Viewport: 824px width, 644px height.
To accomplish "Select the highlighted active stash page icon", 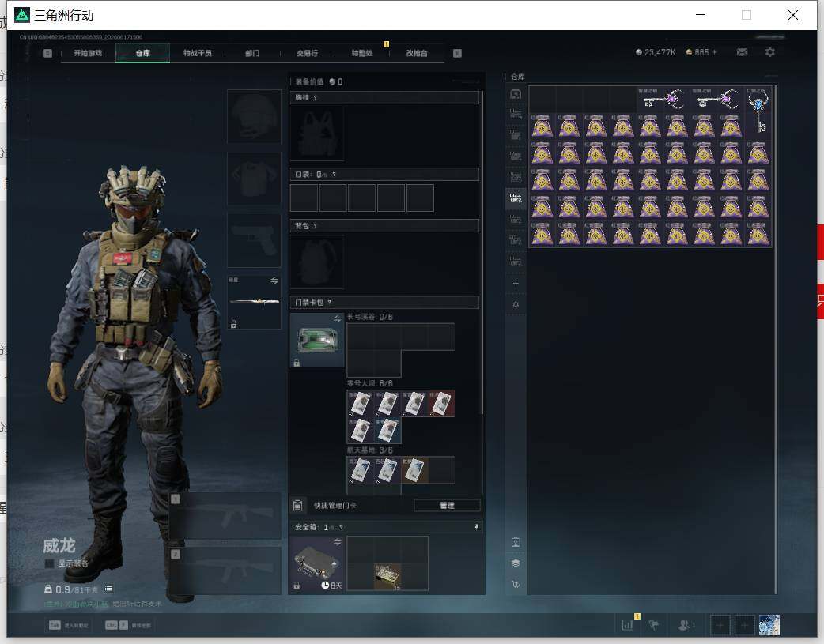I will 516,198.
